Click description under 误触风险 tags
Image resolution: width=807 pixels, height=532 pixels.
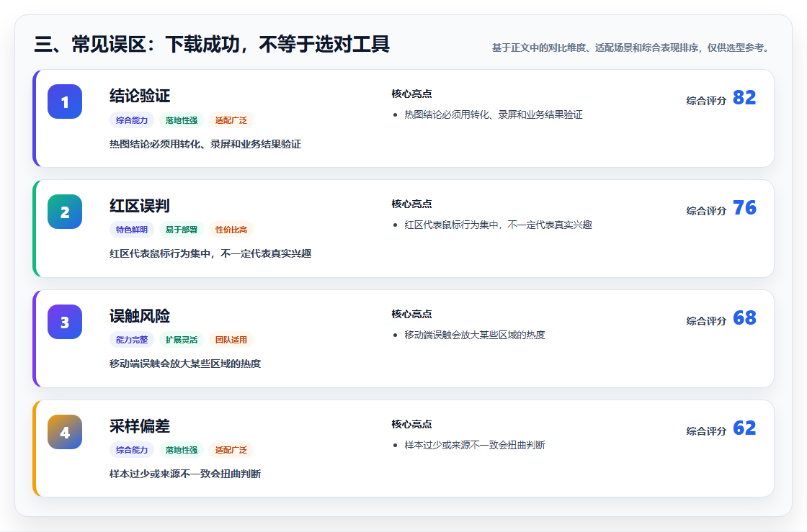(185, 364)
